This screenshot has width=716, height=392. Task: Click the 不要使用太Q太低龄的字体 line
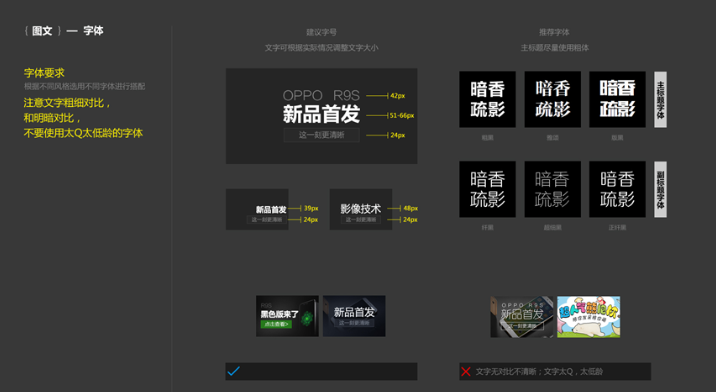click(83, 133)
